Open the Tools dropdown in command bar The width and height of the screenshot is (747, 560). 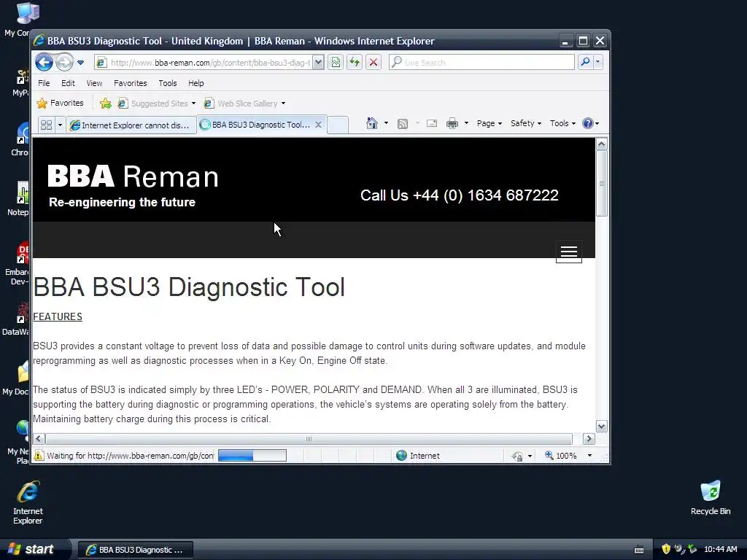pos(562,123)
